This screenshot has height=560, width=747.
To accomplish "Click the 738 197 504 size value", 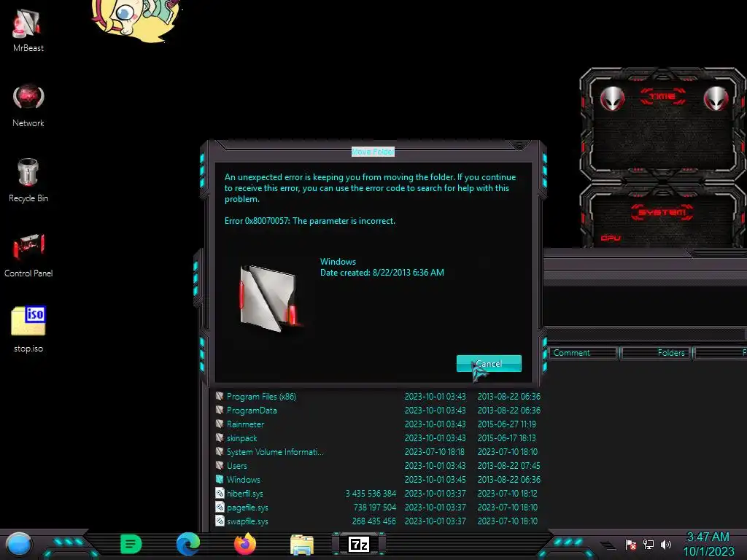I will pyautogui.click(x=374, y=507).
